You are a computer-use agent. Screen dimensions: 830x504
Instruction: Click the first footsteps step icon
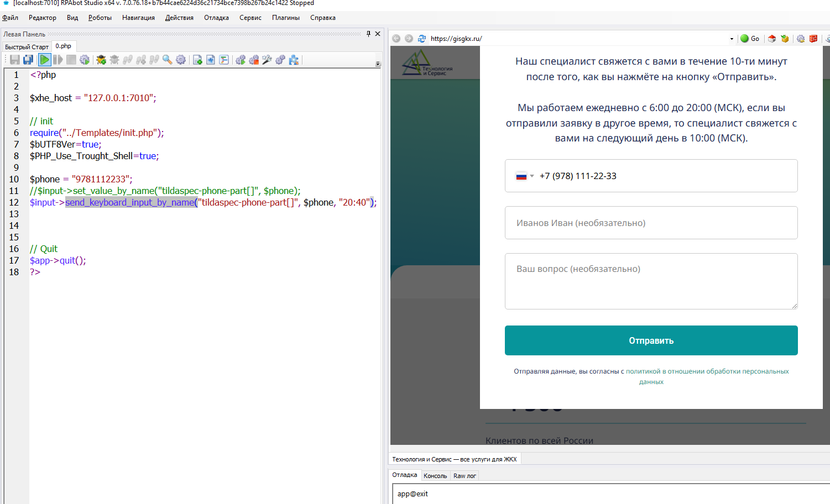(x=128, y=60)
